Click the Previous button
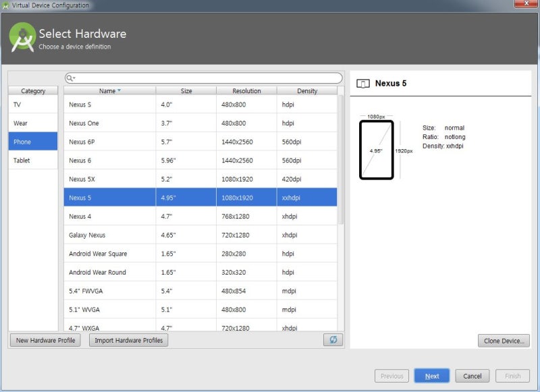Viewport: 540px width, 392px height. 392,376
